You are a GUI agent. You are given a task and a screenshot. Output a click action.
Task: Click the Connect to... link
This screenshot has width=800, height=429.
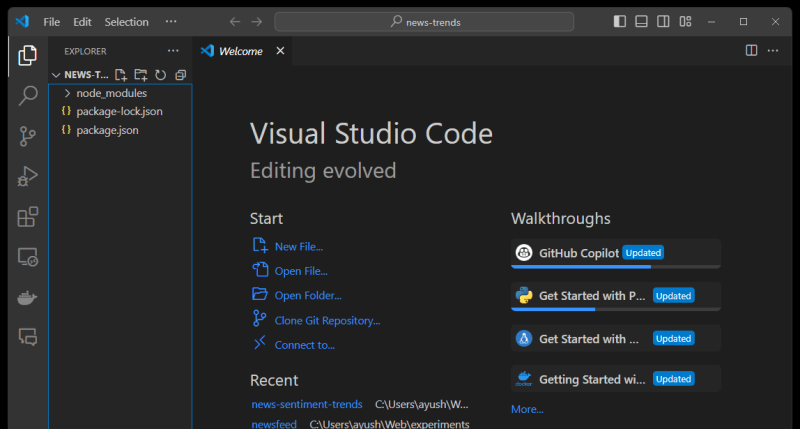(x=305, y=345)
